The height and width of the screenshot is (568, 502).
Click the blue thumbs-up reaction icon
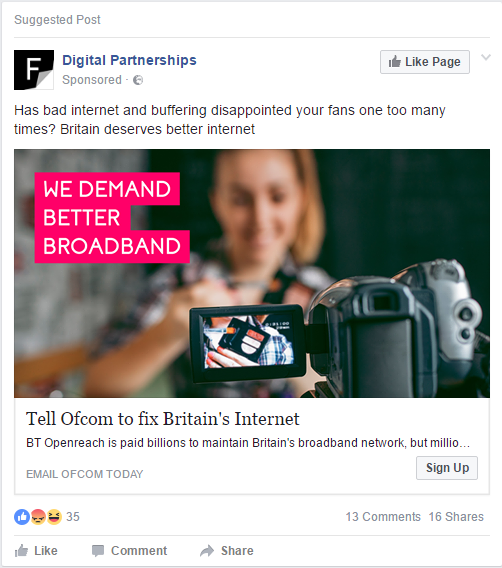(22, 517)
